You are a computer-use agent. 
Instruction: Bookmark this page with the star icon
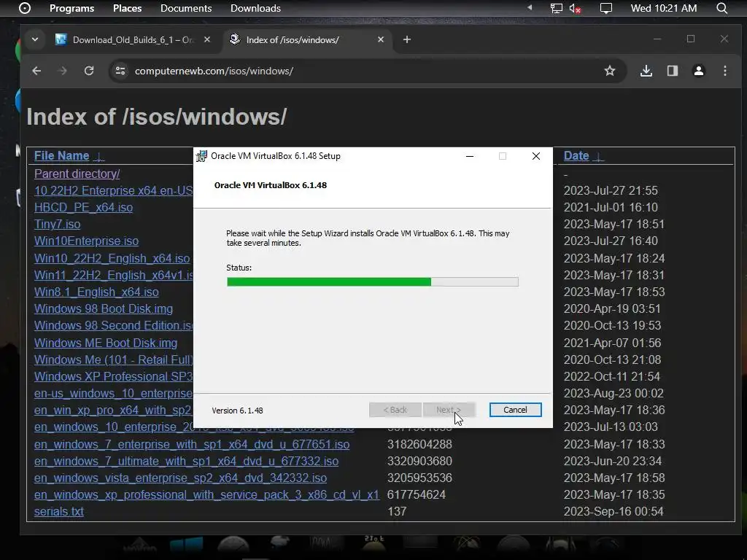pos(610,71)
